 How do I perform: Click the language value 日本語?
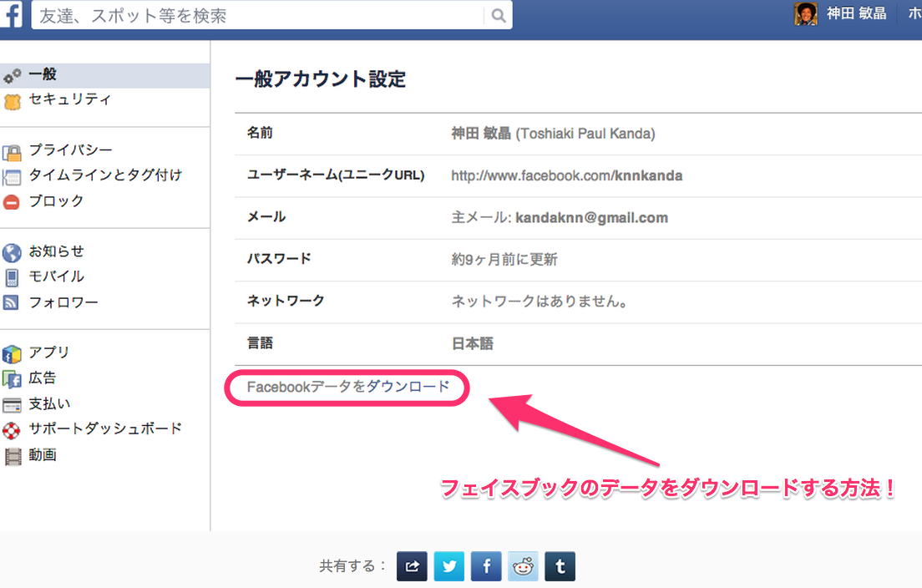coord(472,343)
